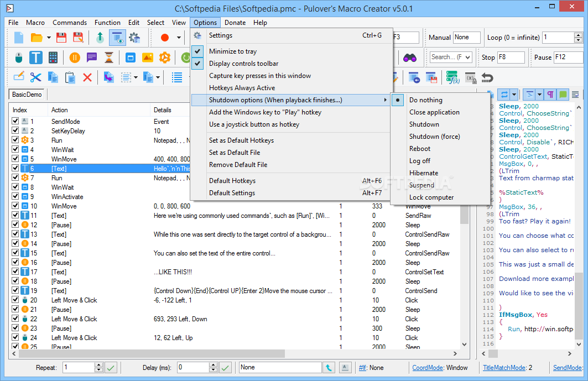Create a new macro file icon
Screen dimensions: 588x381
(18, 38)
